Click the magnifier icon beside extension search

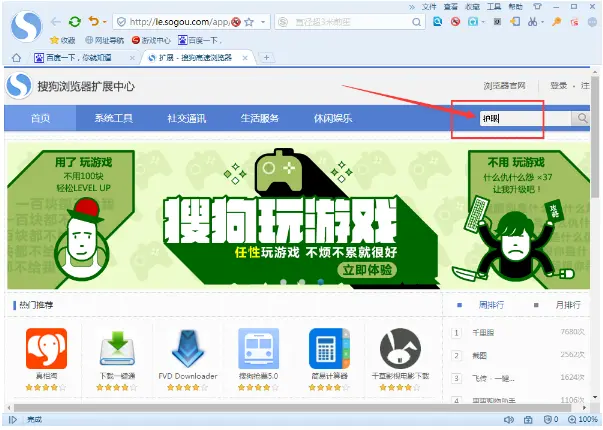point(581,118)
